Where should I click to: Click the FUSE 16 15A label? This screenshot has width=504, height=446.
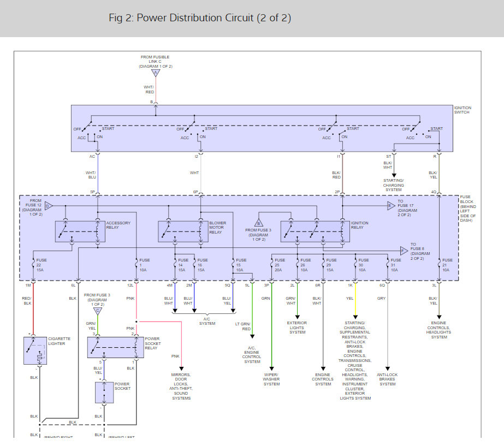click(x=203, y=265)
